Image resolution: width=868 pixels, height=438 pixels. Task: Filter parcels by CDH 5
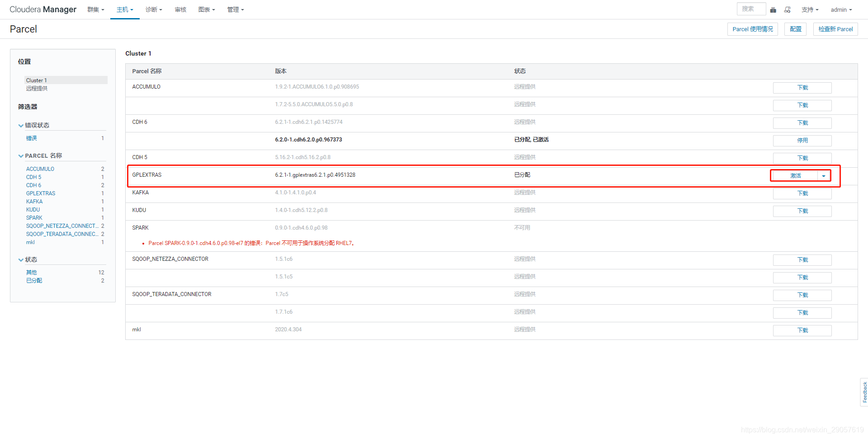[x=33, y=177]
